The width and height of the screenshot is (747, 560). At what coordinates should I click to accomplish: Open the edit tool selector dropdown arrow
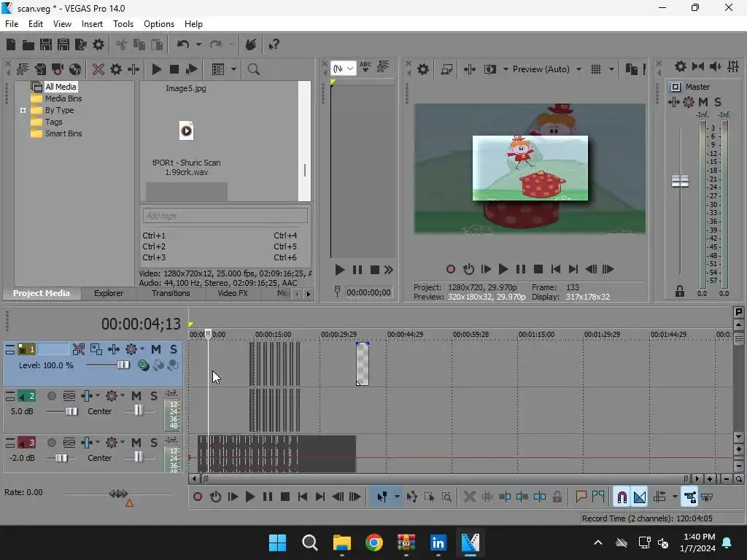[396, 497]
